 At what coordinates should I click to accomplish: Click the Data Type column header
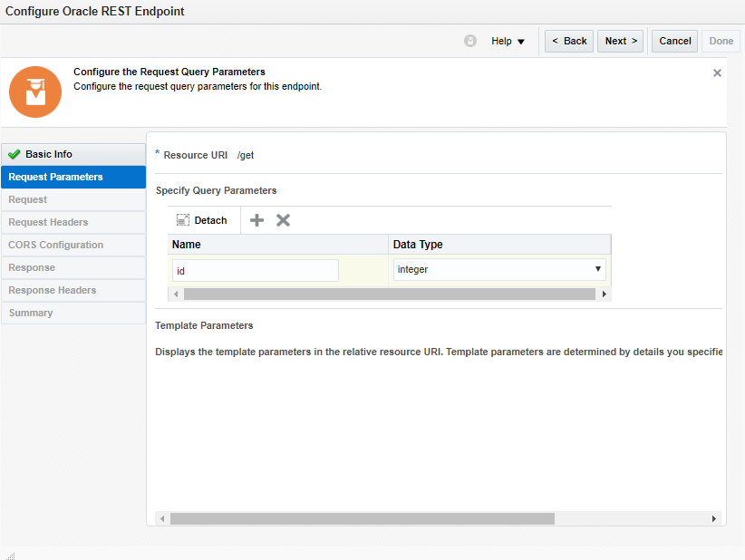[x=499, y=245]
